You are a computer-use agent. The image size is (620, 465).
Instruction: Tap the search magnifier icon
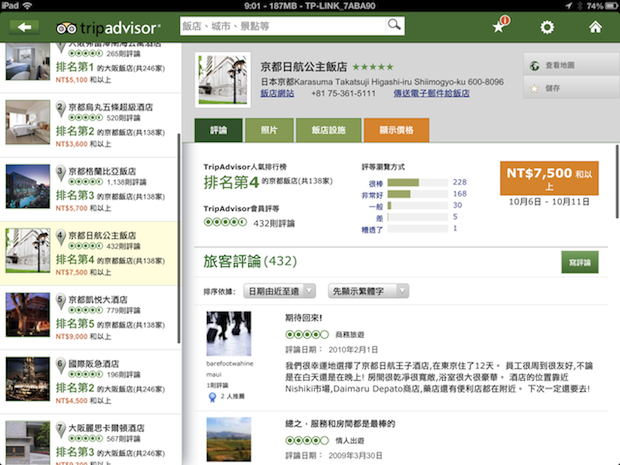coord(394,25)
